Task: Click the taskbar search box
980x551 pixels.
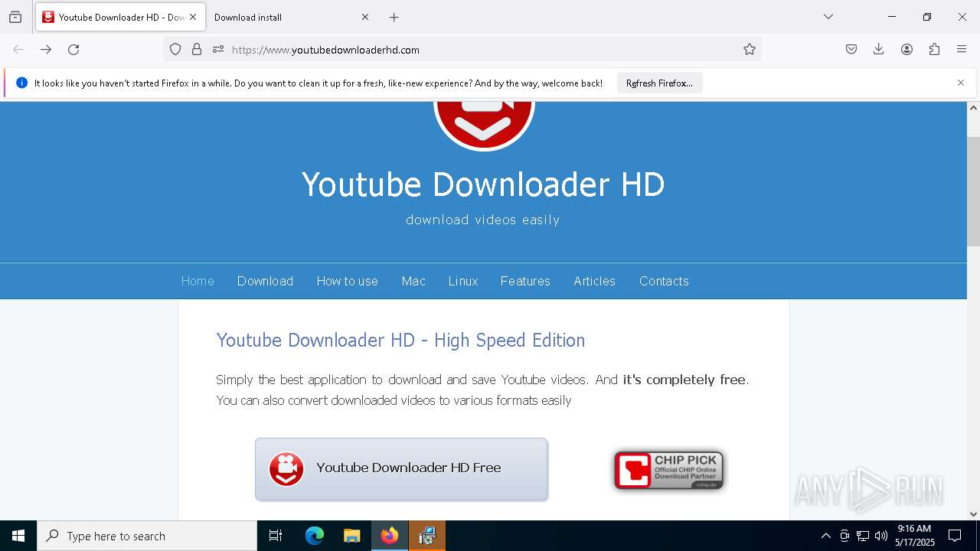Action: click(x=147, y=536)
